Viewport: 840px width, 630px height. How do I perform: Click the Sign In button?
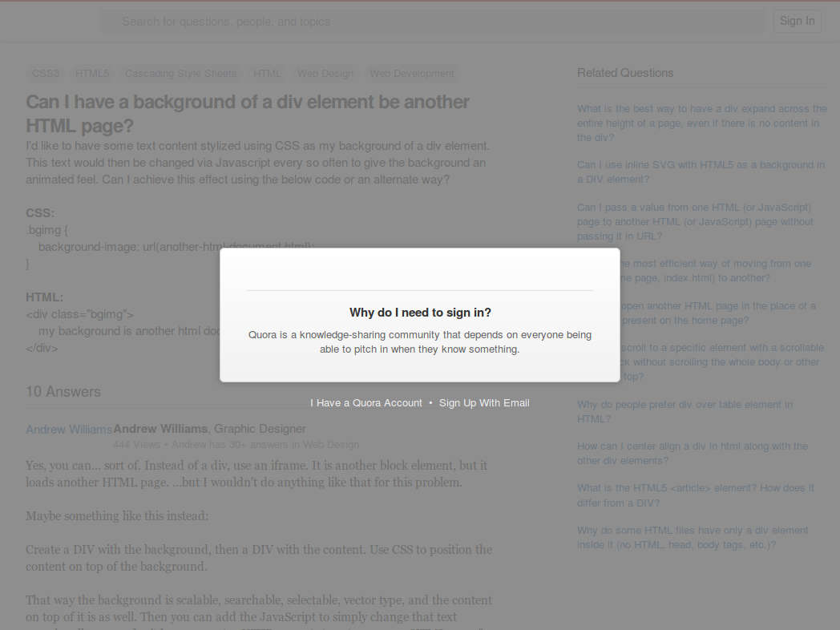[x=798, y=21]
